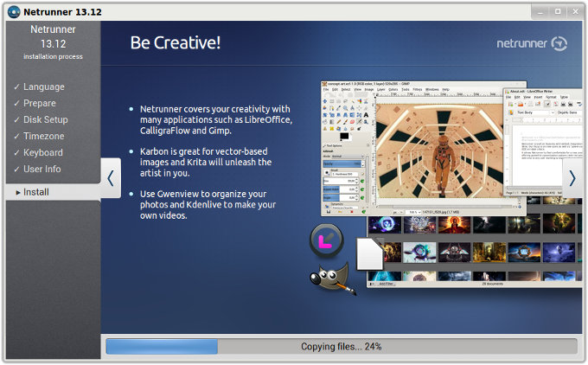The width and height of the screenshot is (588, 365).
Task: Select the Disk Setup step
Action: 45,119
